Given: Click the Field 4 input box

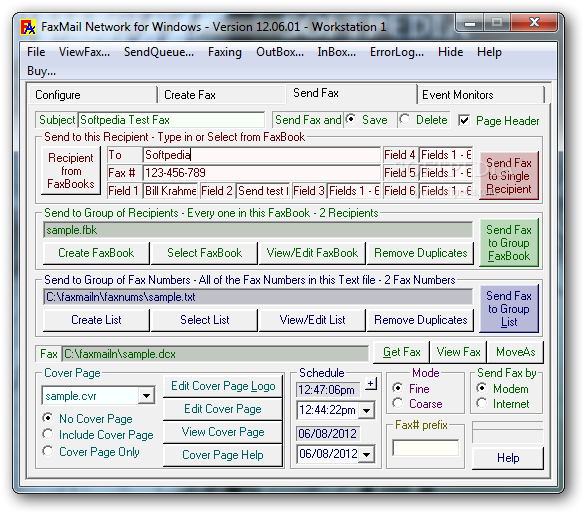Looking at the screenshot, I should point(446,155).
